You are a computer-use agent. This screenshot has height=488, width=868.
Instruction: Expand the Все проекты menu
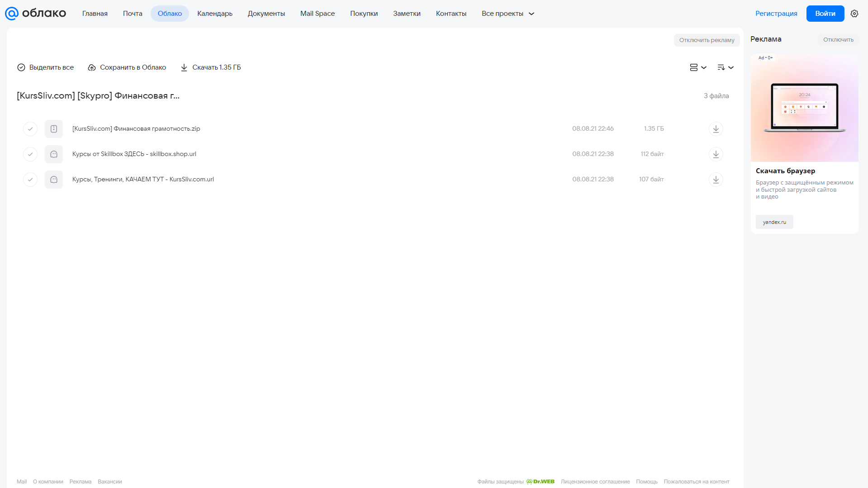point(508,14)
